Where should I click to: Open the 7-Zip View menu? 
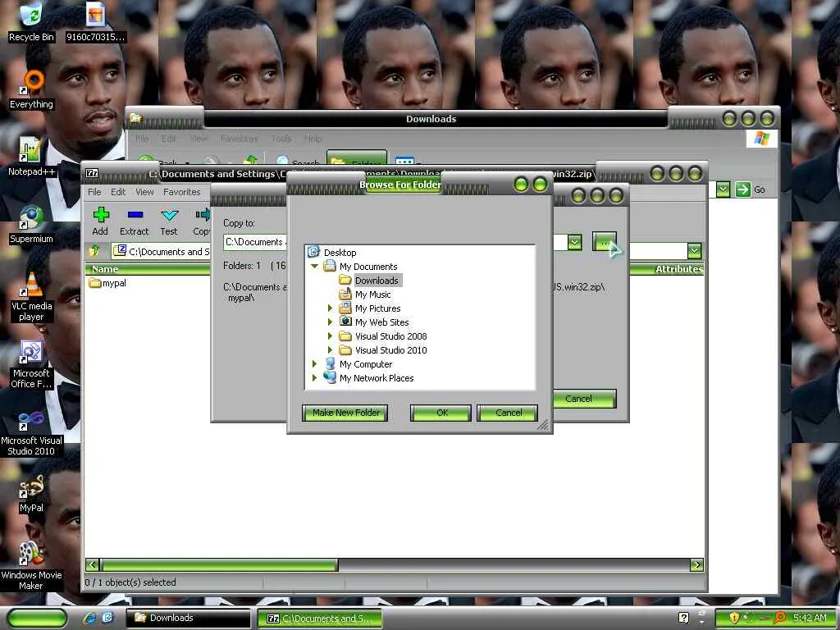(144, 192)
